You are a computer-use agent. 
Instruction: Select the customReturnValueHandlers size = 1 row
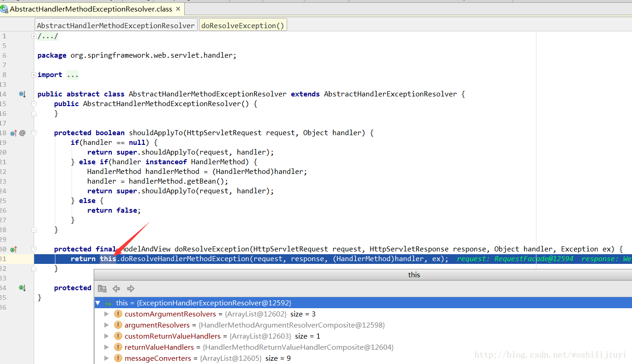point(363,336)
